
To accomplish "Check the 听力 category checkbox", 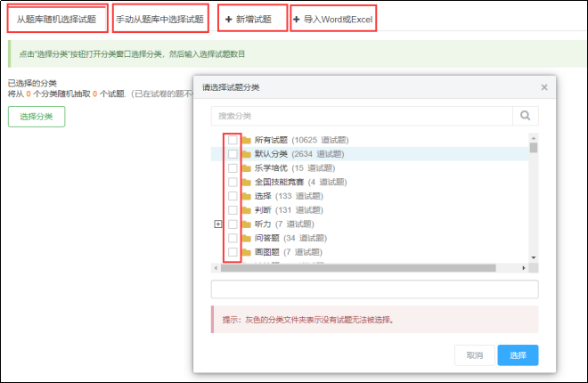I will pos(233,224).
